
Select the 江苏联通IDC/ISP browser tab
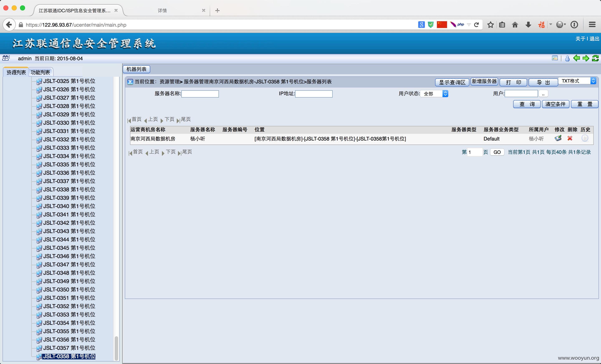75,10
